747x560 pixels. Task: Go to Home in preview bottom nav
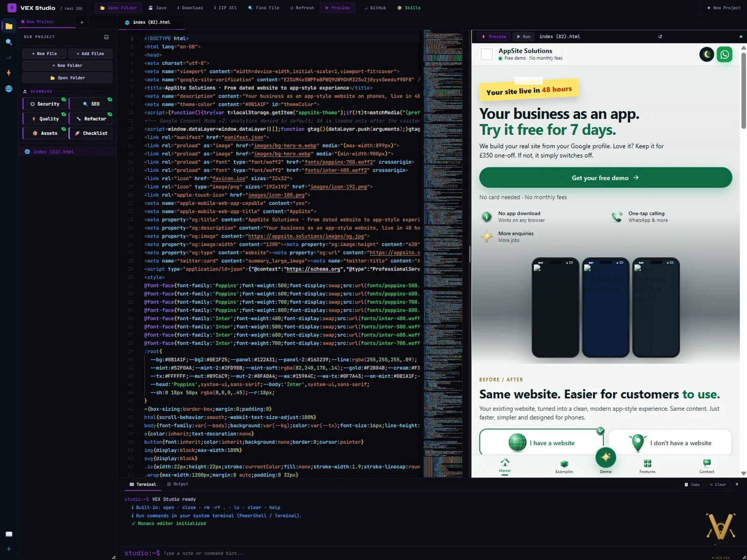pyautogui.click(x=505, y=465)
